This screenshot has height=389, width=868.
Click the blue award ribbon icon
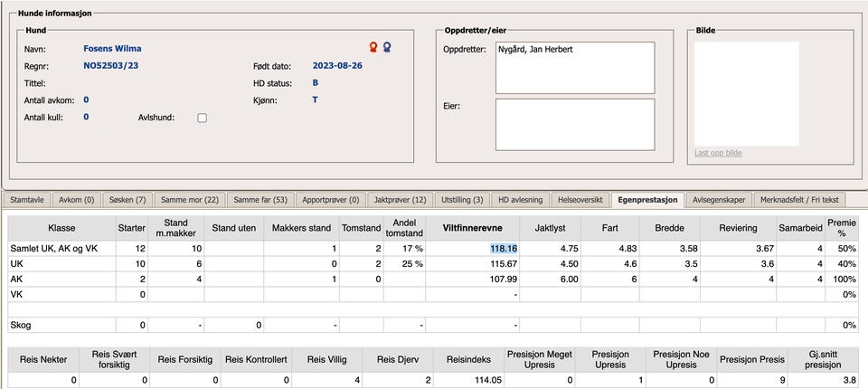click(387, 47)
